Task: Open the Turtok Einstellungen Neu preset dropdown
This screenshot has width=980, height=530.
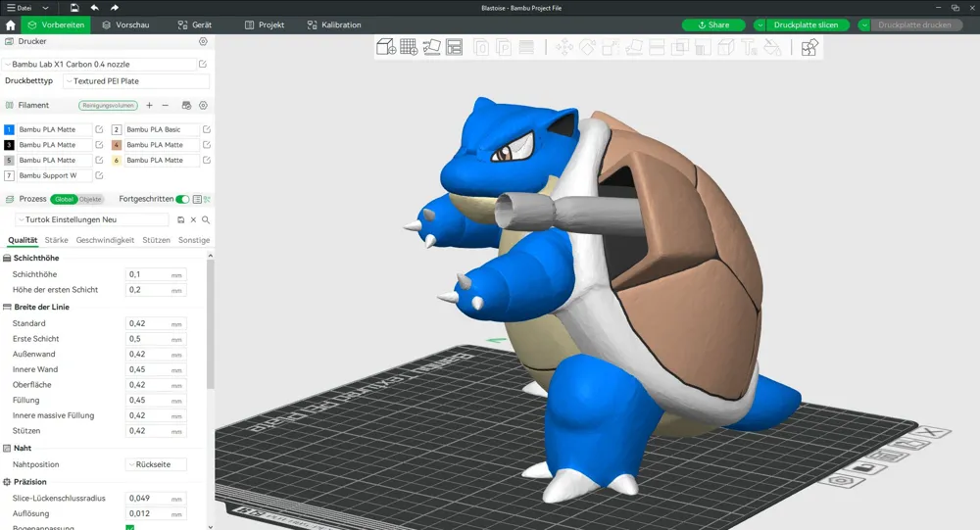Action: [92, 219]
